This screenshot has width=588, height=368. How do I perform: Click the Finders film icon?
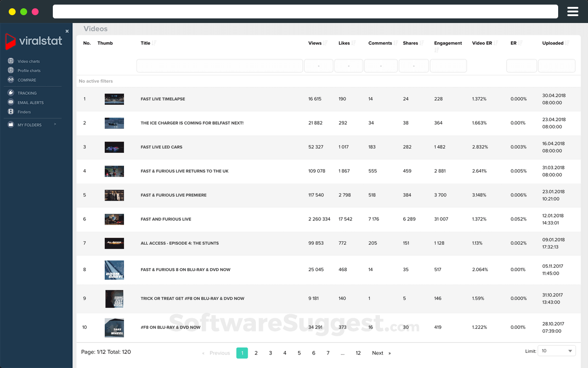(x=11, y=112)
